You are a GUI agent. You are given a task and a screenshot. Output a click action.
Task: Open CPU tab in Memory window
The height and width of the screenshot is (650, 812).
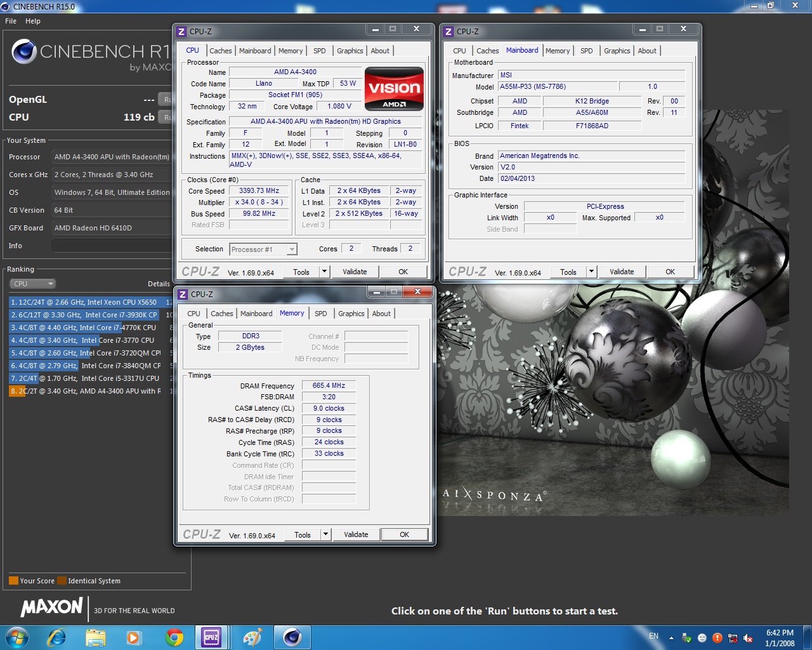click(194, 314)
